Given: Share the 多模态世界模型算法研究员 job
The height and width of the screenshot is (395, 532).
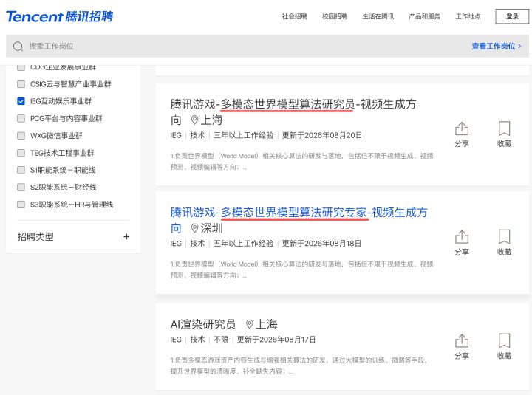Looking at the screenshot, I should click(461, 134).
